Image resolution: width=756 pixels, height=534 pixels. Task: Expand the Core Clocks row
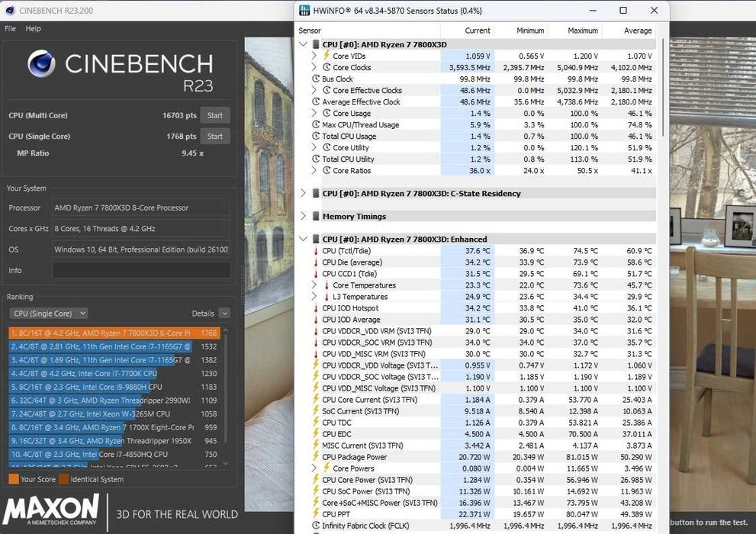(314, 67)
